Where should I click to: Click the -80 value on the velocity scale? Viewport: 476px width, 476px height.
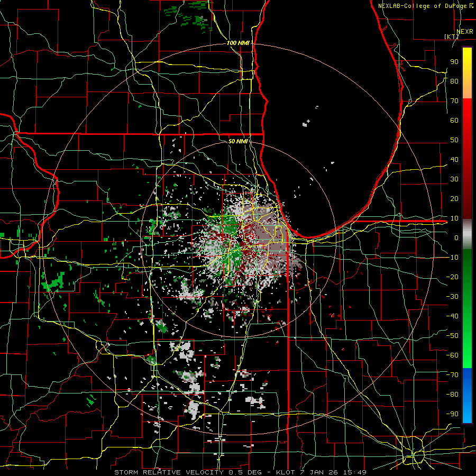[x=452, y=395]
